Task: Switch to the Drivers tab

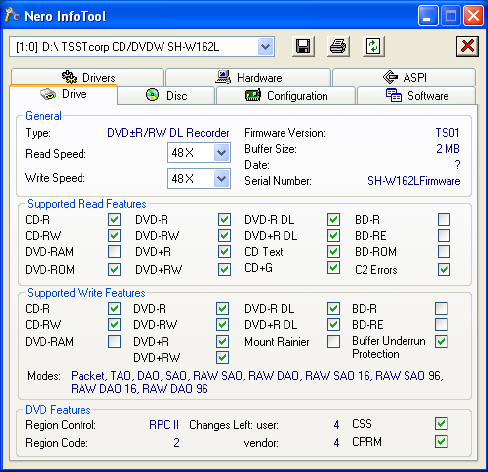Action: point(88,77)
